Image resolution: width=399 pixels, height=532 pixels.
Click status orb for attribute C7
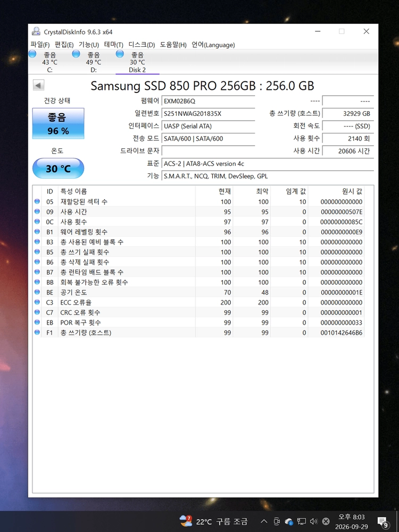(37, 313)
